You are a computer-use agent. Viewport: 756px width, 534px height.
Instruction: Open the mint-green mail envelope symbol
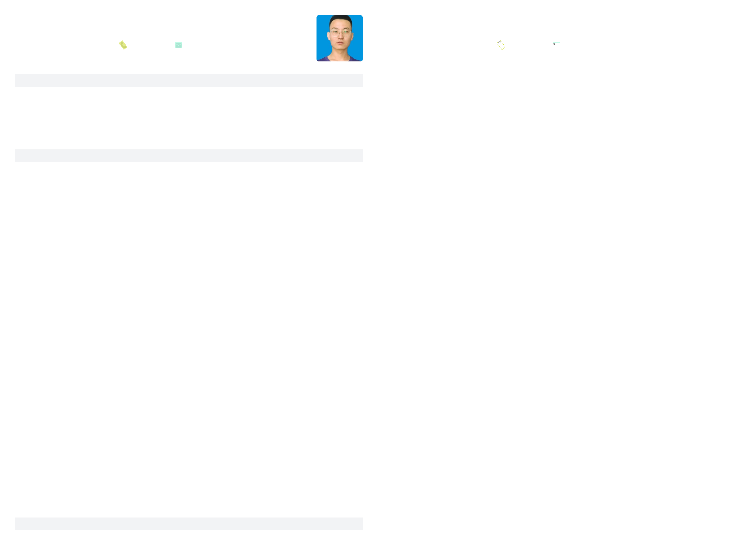coord(178,45)
